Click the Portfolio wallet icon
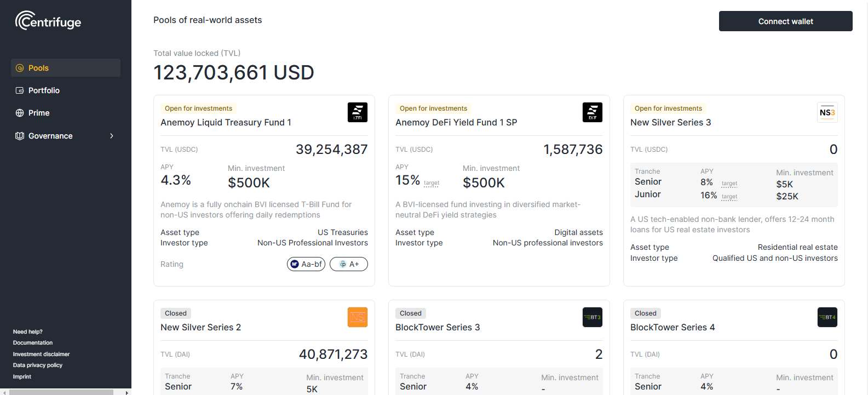 click(x=20, y=90)
